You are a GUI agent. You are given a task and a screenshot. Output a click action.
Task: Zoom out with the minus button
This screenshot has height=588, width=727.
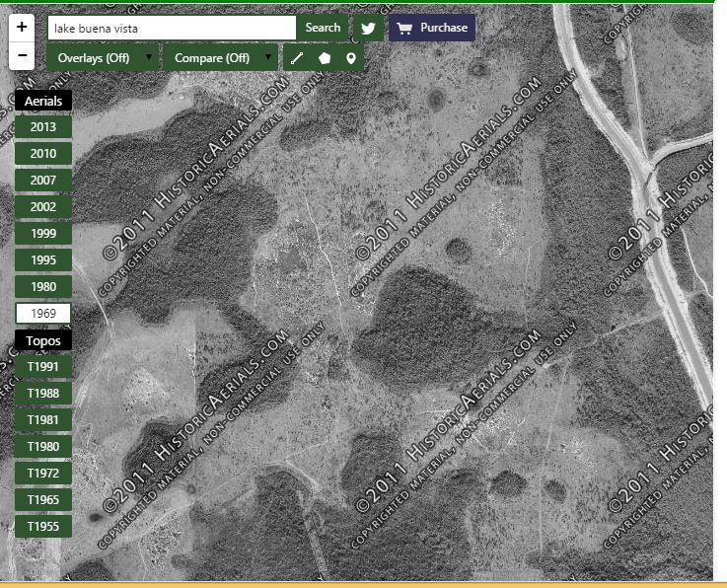point(22,56)
